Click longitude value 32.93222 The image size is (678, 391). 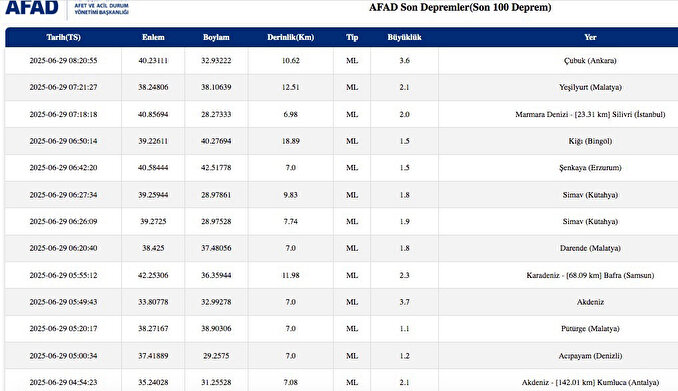coord(216,61)
